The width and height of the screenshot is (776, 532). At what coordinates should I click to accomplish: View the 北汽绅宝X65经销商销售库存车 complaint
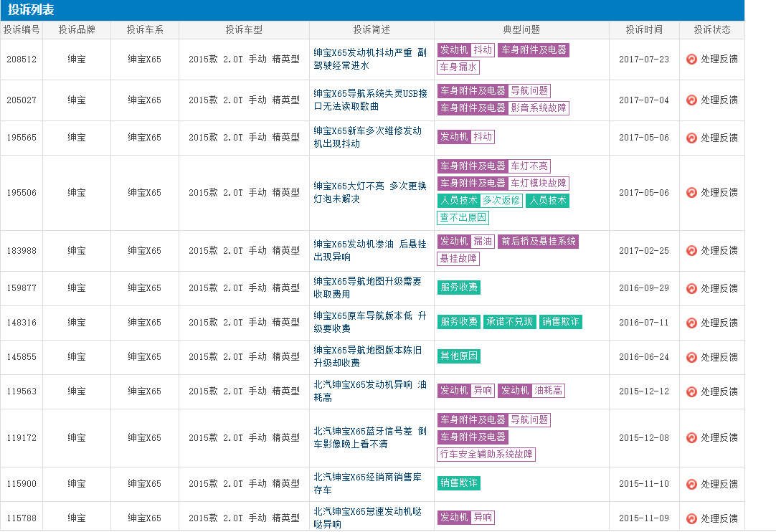tap(368, 483)
